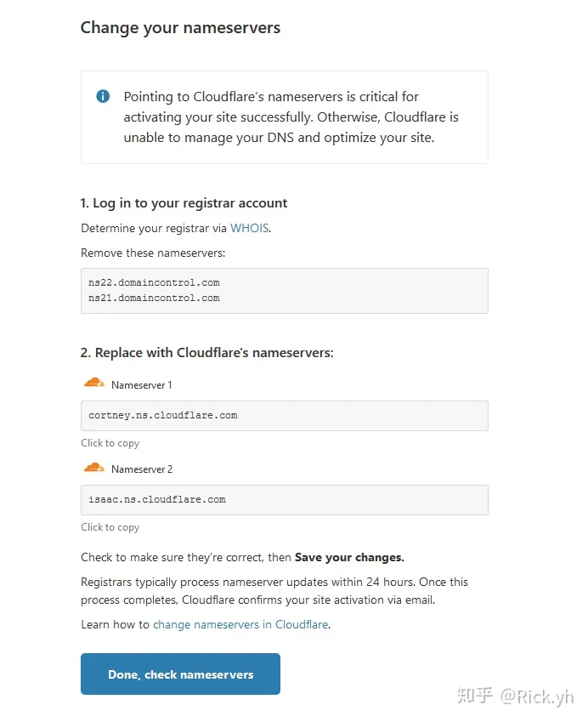Click the "Nameserver 2" label
The height and width of the screenshot is (722, 588).
tap(141, 469)
